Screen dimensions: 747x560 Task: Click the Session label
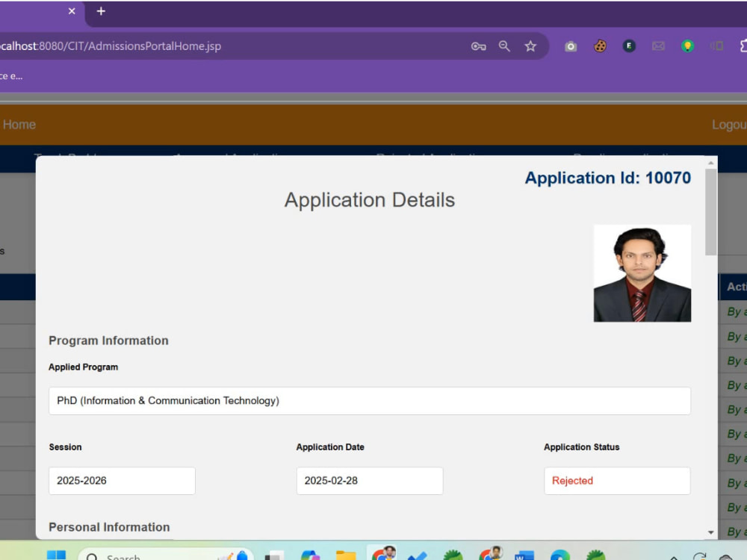click(x=65, y=447)
